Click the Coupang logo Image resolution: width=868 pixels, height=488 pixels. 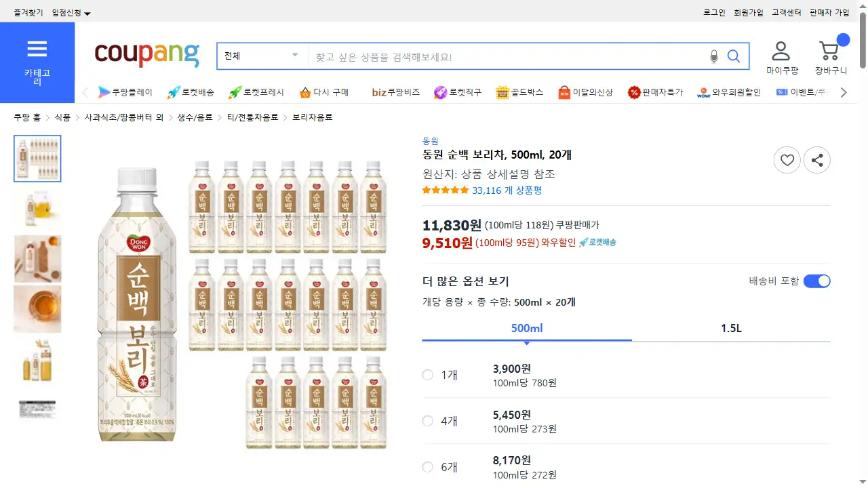(x=147, y=54)
